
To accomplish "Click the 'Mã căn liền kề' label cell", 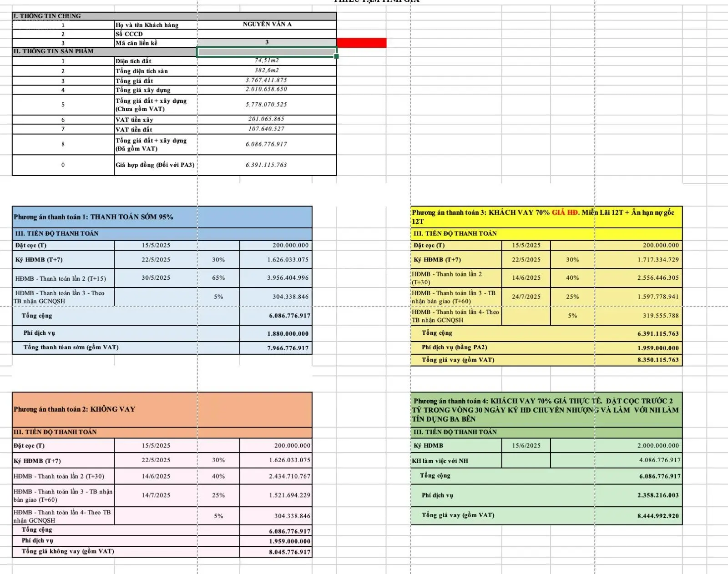I will (156, 43).
